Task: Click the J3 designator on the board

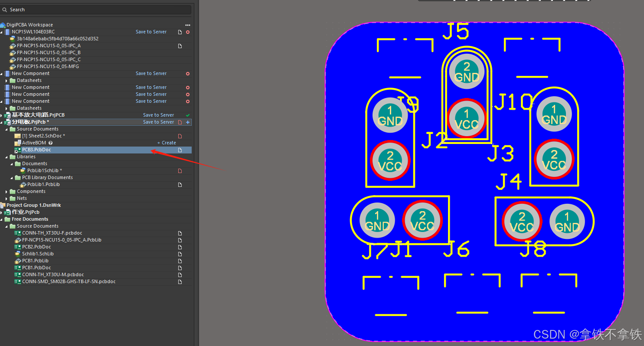Action: coord(500,153)
